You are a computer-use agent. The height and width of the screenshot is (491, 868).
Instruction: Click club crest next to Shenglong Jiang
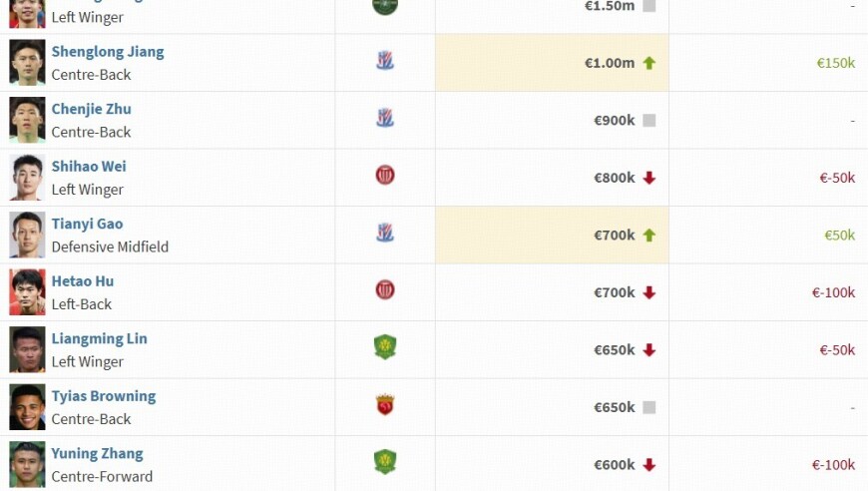pos(385,61)
